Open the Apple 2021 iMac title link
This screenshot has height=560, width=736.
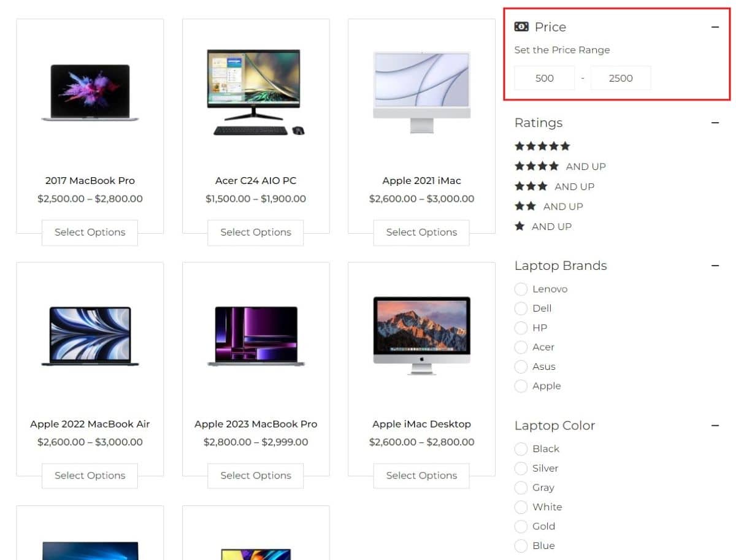pos(421,180)
